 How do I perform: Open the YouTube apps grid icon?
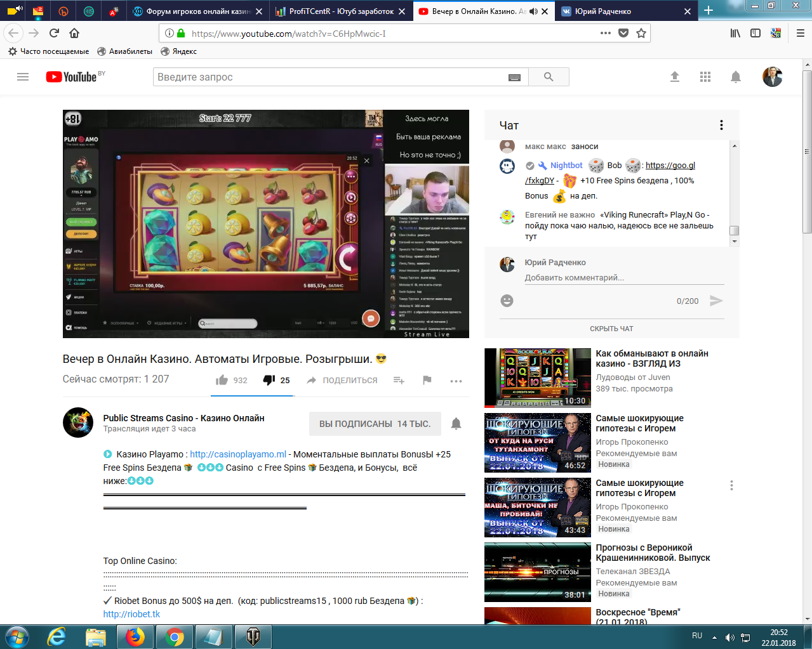tap(705, 77)
